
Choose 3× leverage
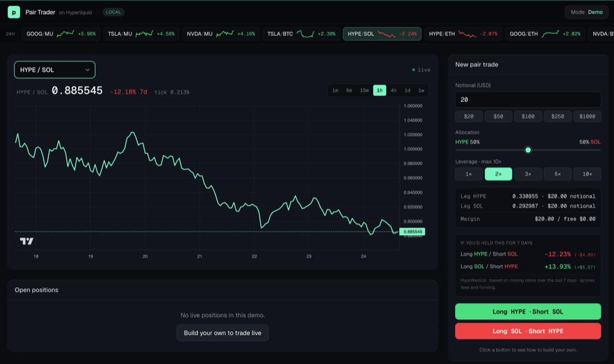click(x=528, y=174)
